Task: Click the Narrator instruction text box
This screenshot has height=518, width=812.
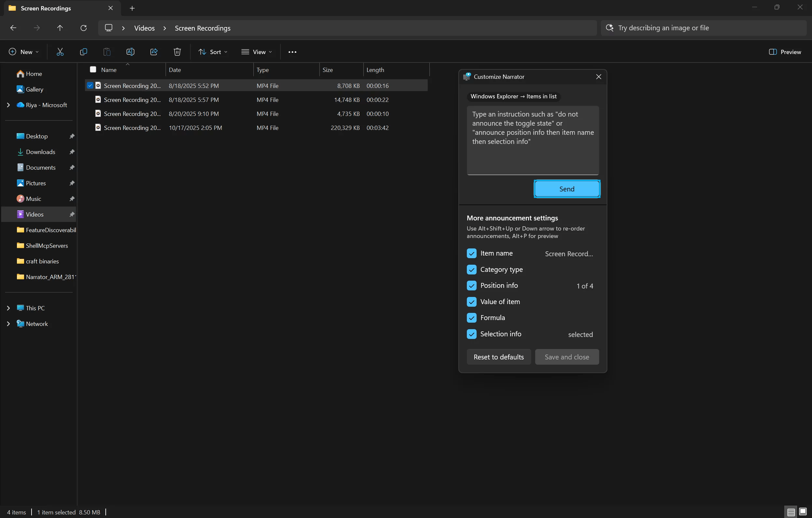Action: (533, 140)
